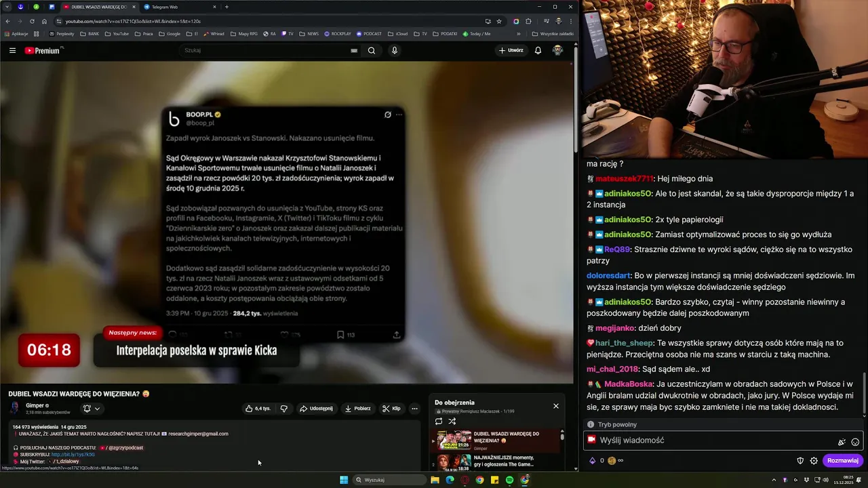Image resolution: width=868 pixels, height=488 pixels.
Task: Open YouTube notifications bell
Action: (x=538, y=50)
